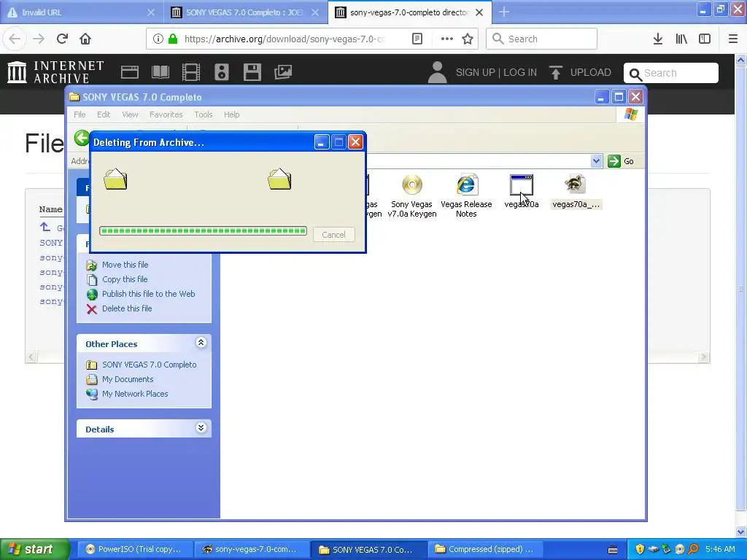Viewport: 747px width, 560px height.
Task: Switch to Compressed (zipped) taskbar button
Action: coord(484,549)
